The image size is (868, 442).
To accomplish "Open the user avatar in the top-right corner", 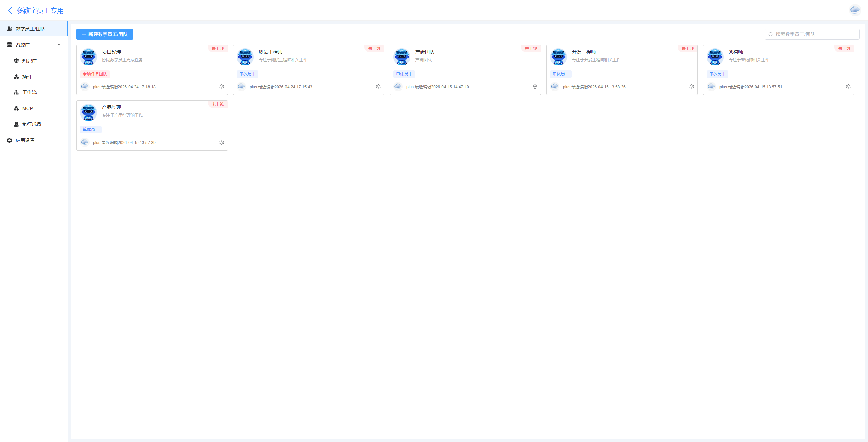I will coord(855,10).
